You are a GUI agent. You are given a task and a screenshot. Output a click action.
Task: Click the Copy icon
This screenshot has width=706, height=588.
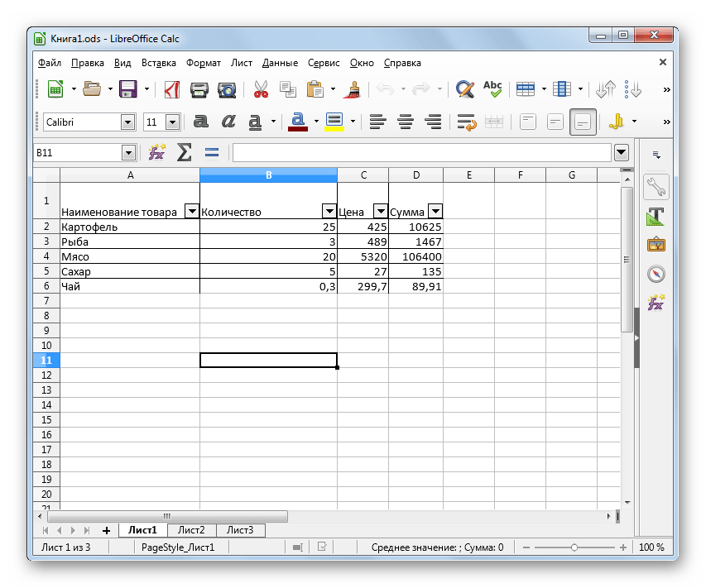[288, 89]
